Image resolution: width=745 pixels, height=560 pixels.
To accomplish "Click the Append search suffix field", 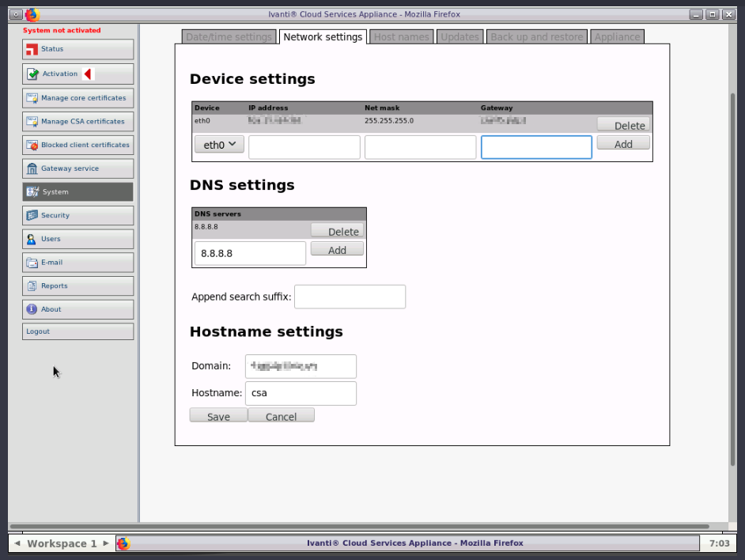I will pyautogui.click(x=350, y=297).
